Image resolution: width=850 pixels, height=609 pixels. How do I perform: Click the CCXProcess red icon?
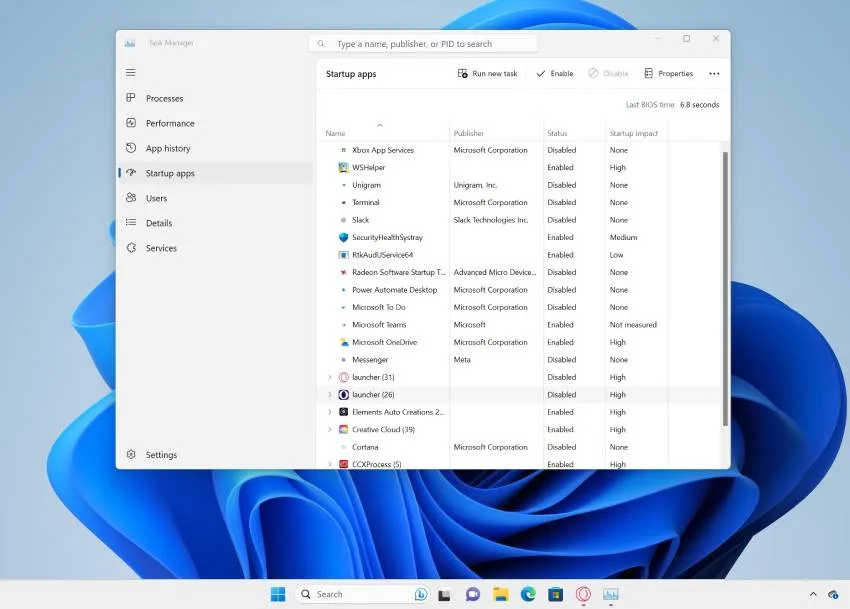pyautogui.click(x=343, y=464)
